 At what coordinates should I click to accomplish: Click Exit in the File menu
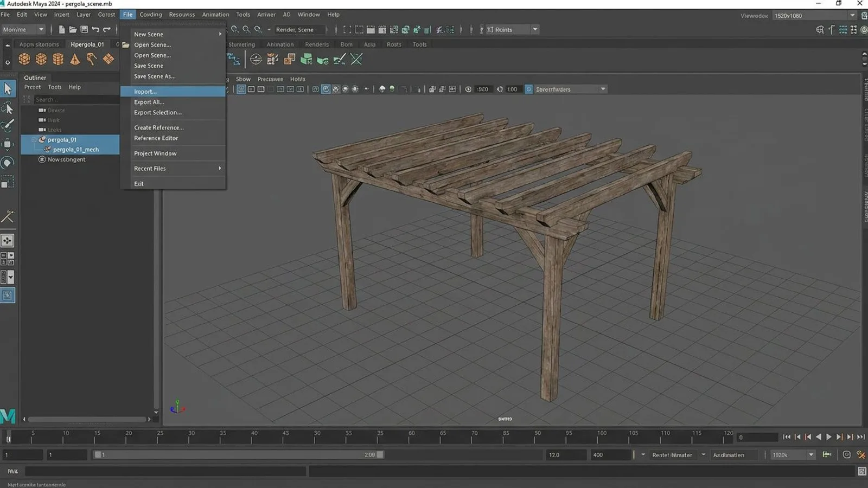click(x=173, y=184)
